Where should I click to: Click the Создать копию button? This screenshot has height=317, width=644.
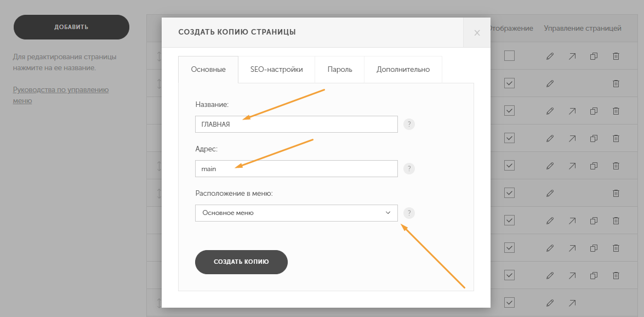pos(241,262)
